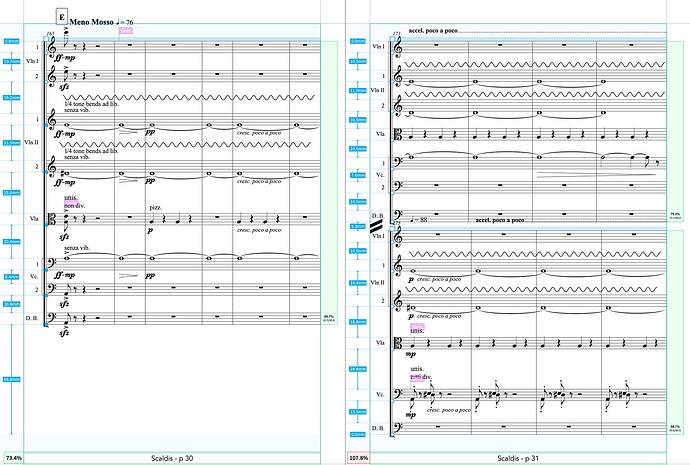Select the D. B. staff handle on page 30

pyautogui.click(x=46, y=325)
